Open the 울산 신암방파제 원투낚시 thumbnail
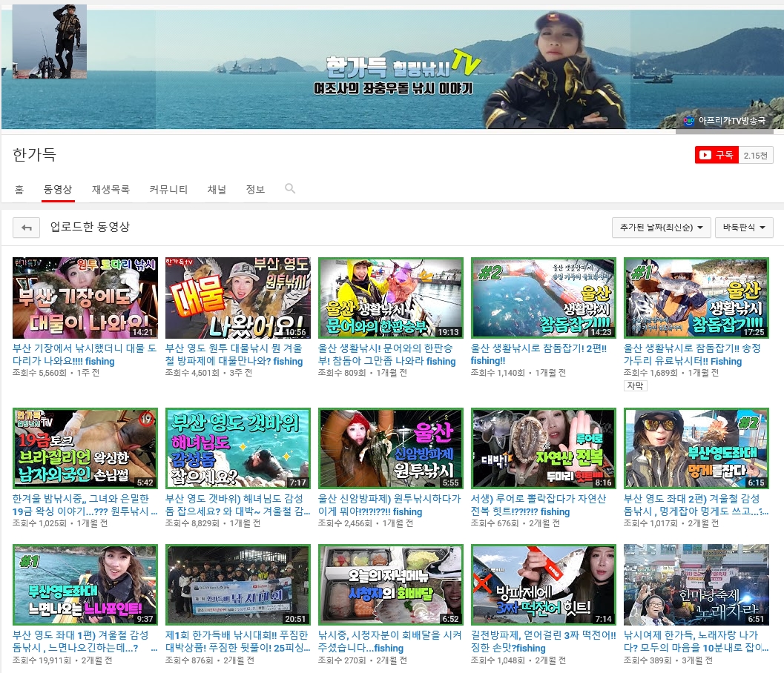The image size is (784, 673). tap(390, 448)
